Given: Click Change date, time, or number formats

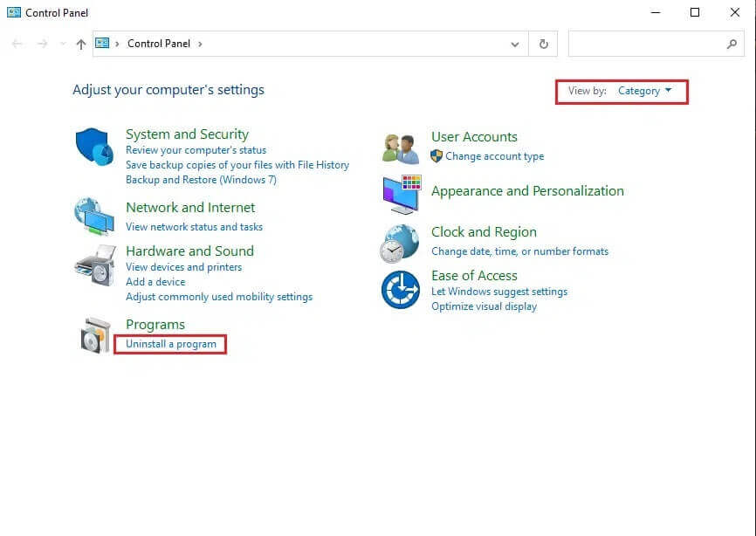Looking at the screenshot, I should coord(519,251).
